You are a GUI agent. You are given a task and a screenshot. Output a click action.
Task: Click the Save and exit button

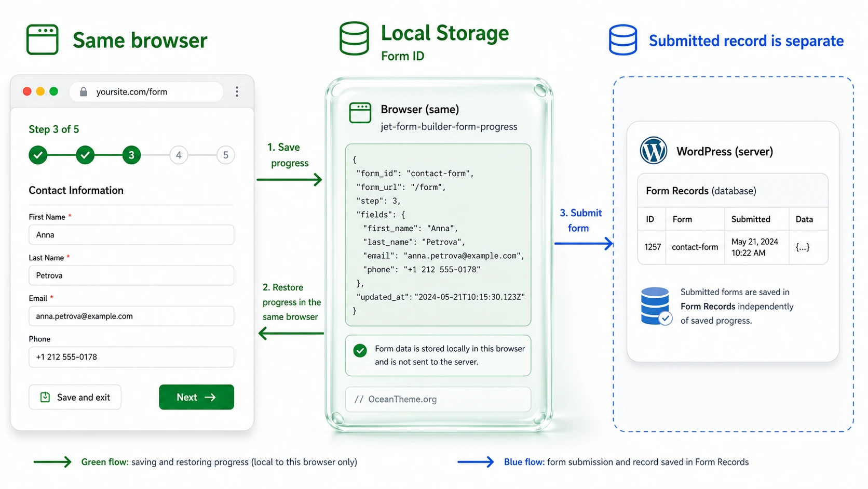pos(75,397)
